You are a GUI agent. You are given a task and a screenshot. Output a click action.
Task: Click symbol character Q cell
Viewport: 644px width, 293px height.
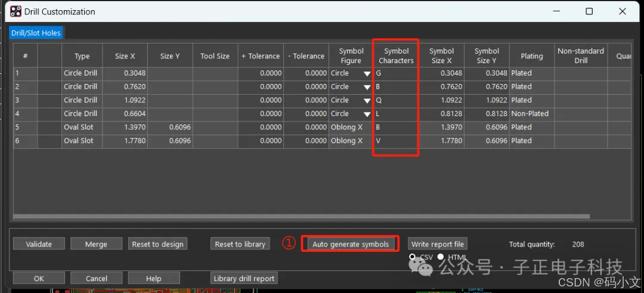click(396, 101)
